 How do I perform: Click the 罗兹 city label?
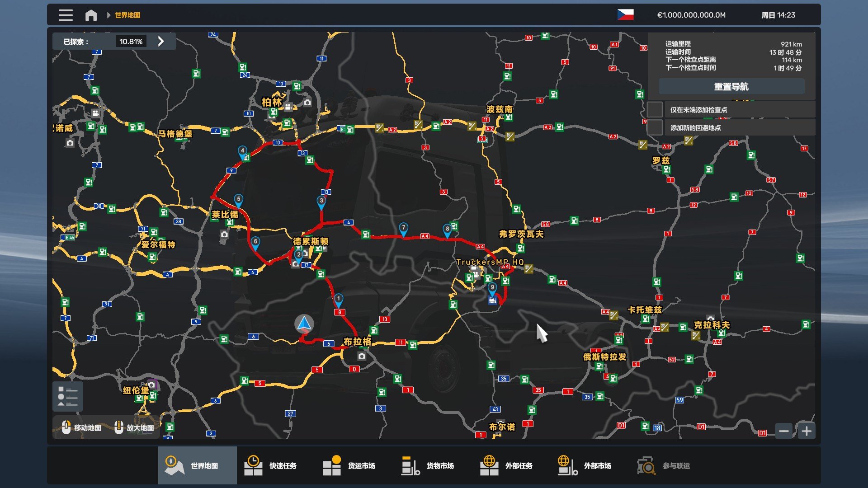tap(661, 160)
